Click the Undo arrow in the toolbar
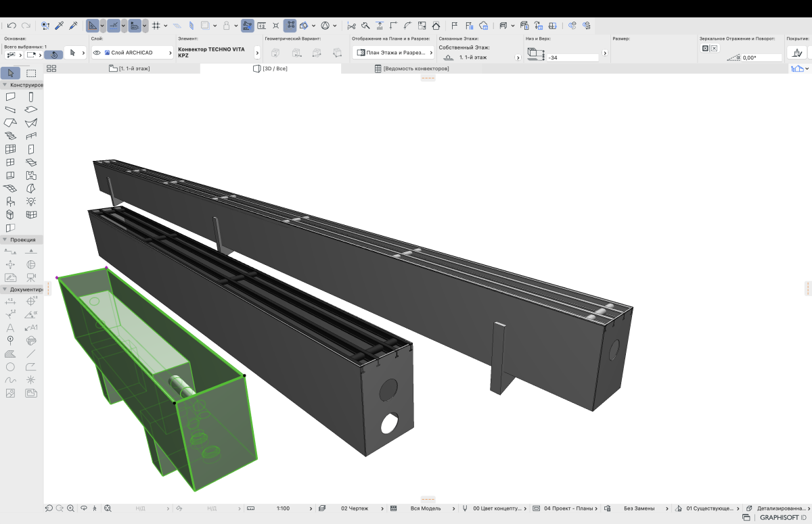This screenshot has width=812, height=524. 12,26
